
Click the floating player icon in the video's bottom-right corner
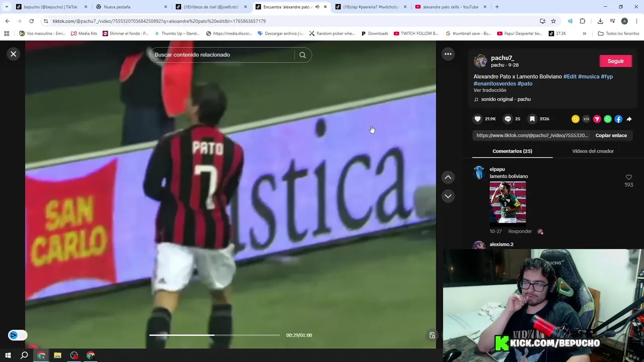[432, 335]
